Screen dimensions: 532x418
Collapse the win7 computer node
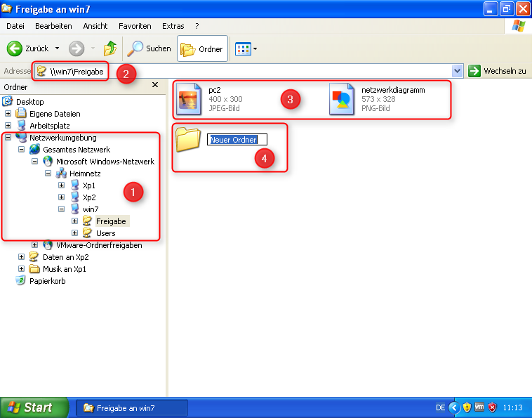[x=61, y=209]
